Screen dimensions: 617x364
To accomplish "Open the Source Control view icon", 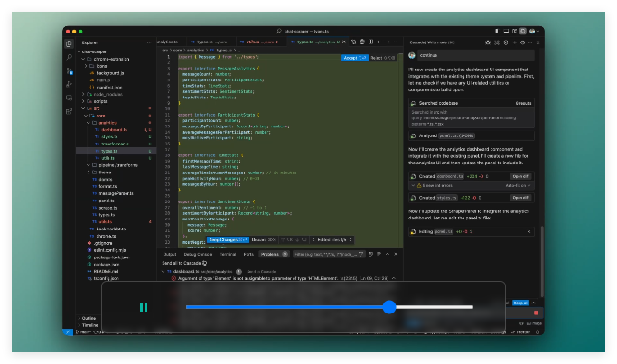I will (x=70, y=71).
